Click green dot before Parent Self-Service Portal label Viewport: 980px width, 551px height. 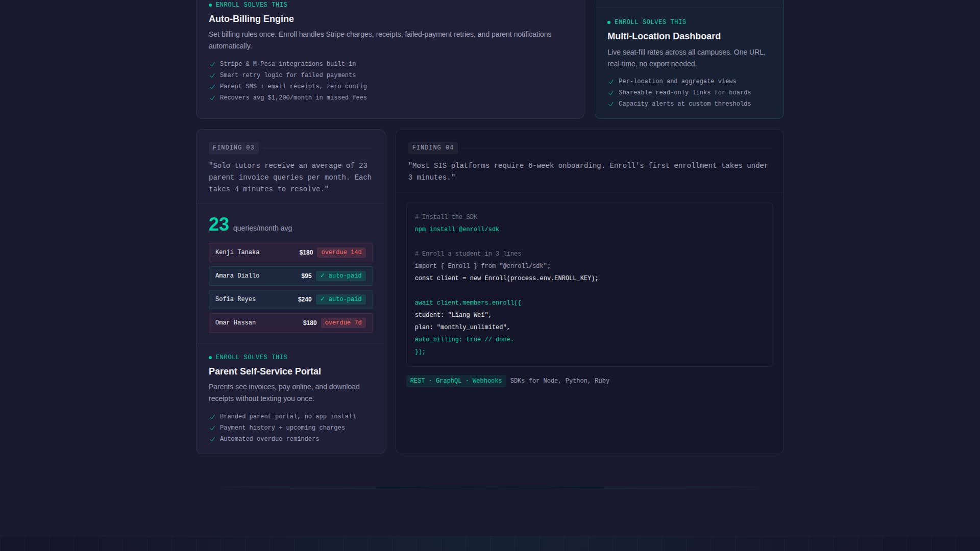coord(210,358)
